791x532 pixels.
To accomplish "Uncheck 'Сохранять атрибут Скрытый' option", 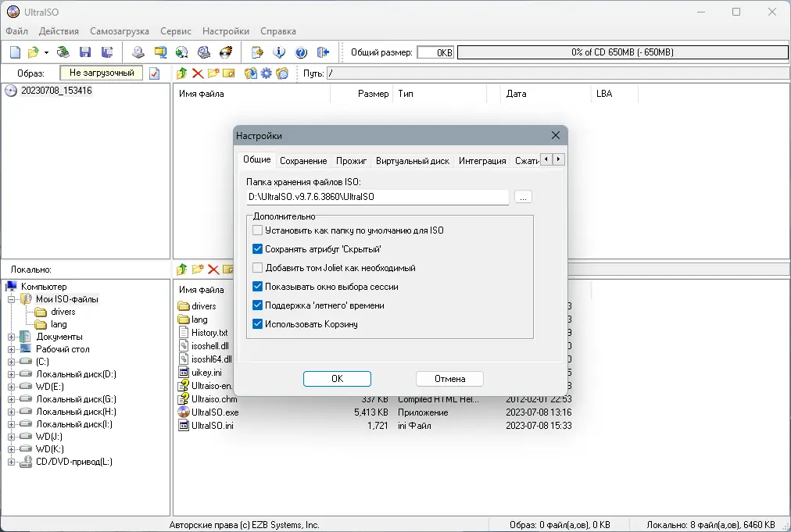I will [x=257, y=249].
